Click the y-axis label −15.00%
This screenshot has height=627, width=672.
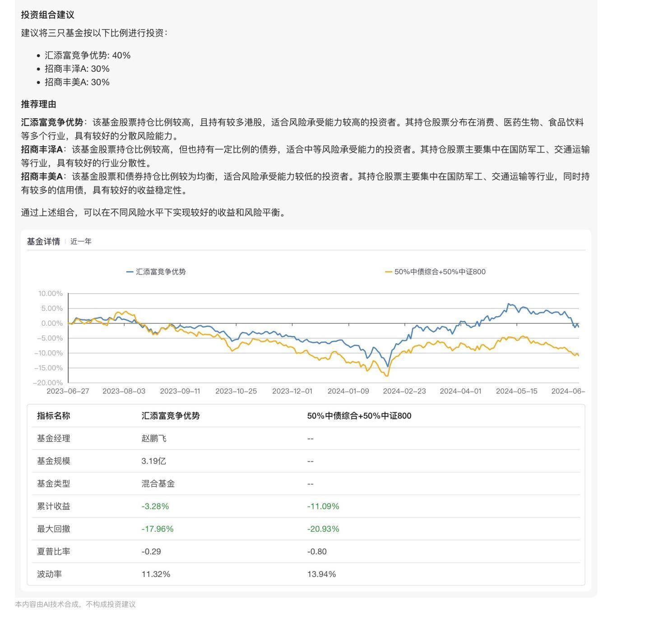point(48,368)
